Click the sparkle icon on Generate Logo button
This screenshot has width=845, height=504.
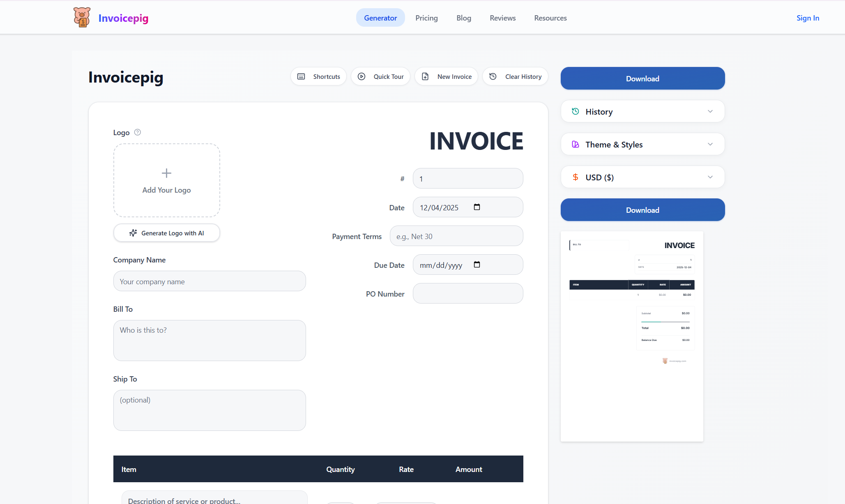click(133, 233)
